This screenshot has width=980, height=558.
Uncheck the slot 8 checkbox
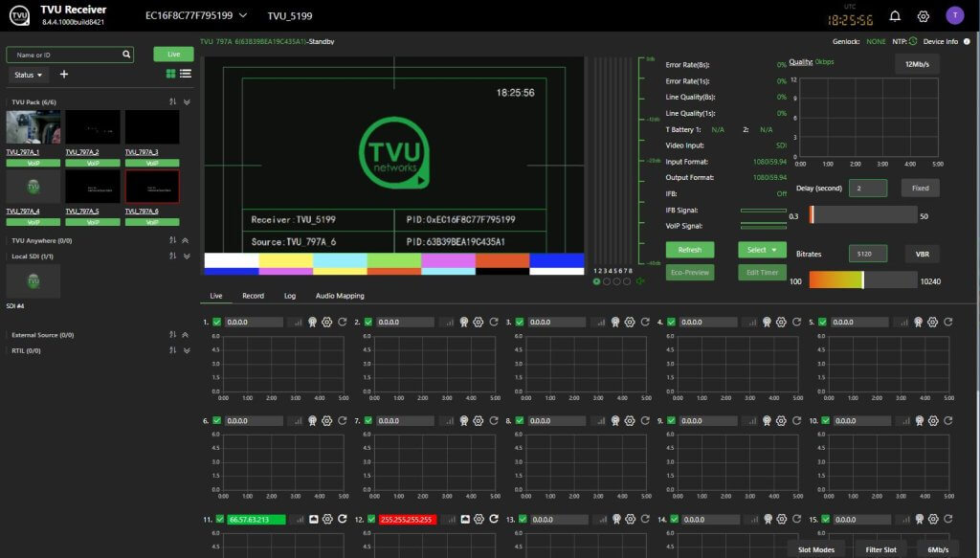520,421
